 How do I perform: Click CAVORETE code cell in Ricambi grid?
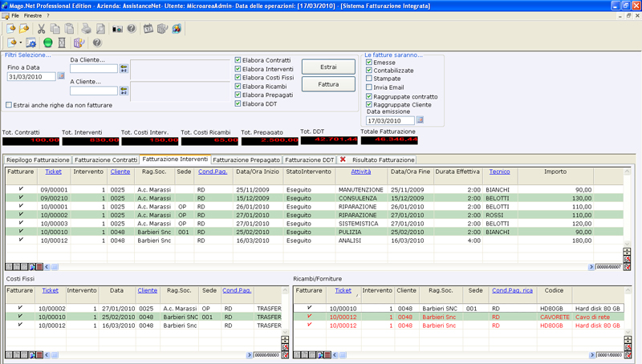(555, 317)
